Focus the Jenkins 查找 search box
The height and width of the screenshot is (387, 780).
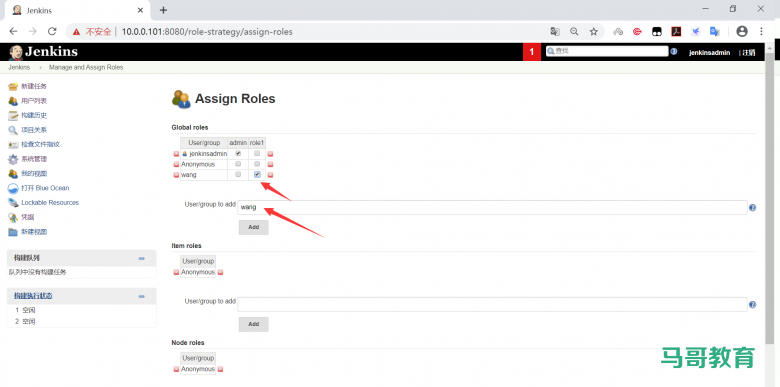[607, 51]
